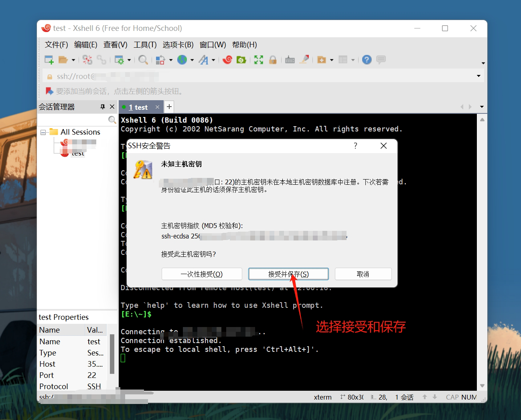Click the grayed layout panes icon
Screen dimensions: 521x420
343,60
